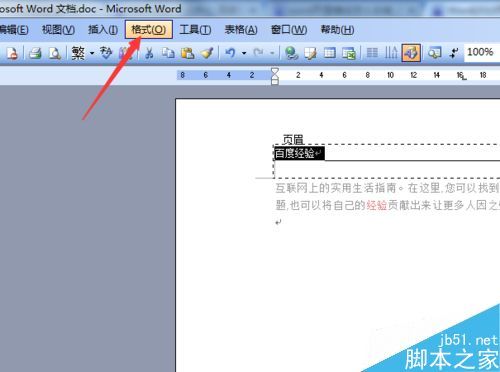Open Tables and Borders toolbar icon

coord(310,53)
